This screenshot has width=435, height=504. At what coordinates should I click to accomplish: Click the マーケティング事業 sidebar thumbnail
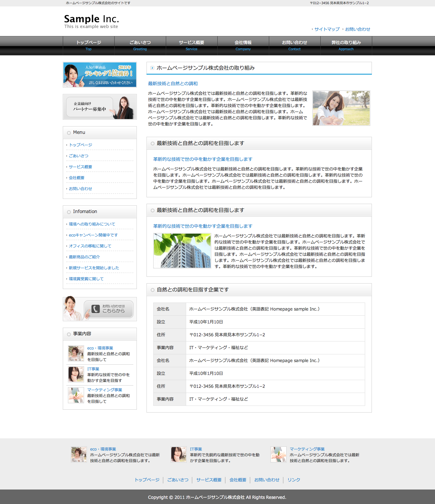click(x=76, y=395)
